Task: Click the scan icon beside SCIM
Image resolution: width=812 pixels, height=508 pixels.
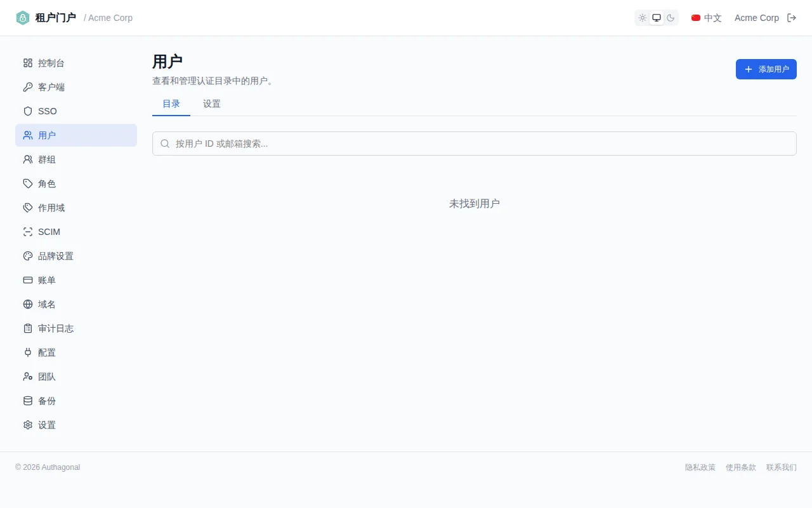Action: [x=28, y=232]
